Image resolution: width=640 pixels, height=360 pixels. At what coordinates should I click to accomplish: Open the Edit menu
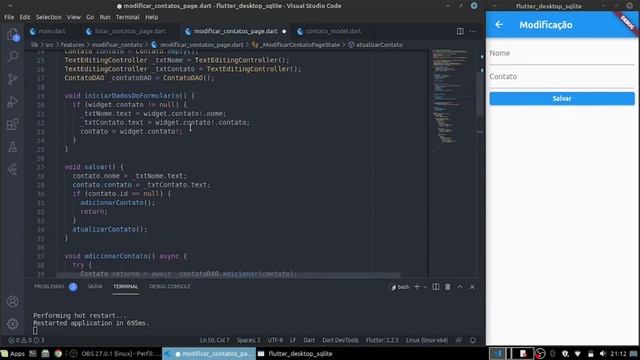click(x=25, y=17)
